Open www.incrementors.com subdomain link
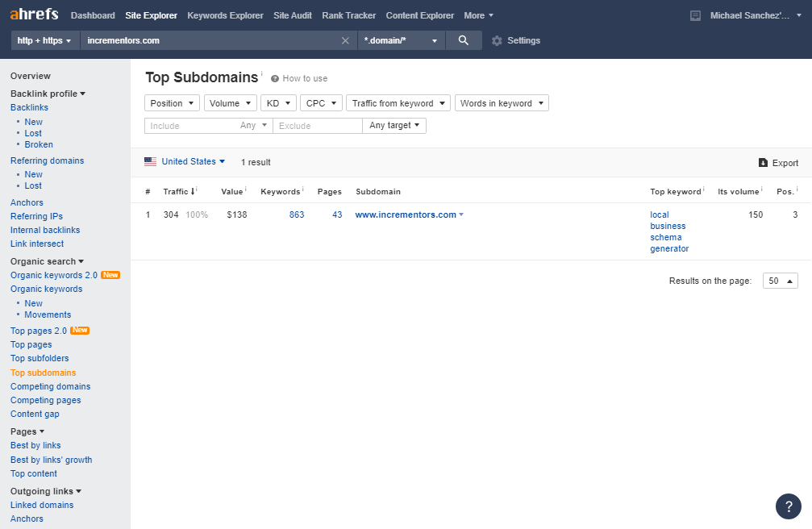The image size is (812, 529). [x=406, y=215]
